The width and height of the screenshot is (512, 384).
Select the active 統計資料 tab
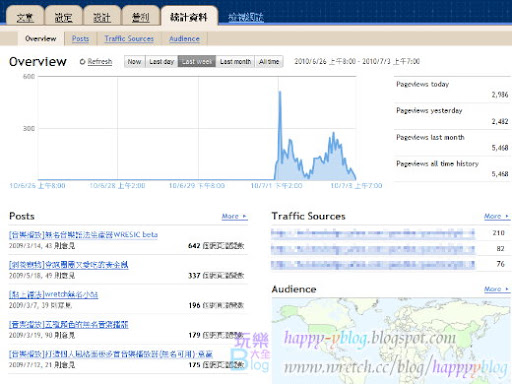(189, 16)
